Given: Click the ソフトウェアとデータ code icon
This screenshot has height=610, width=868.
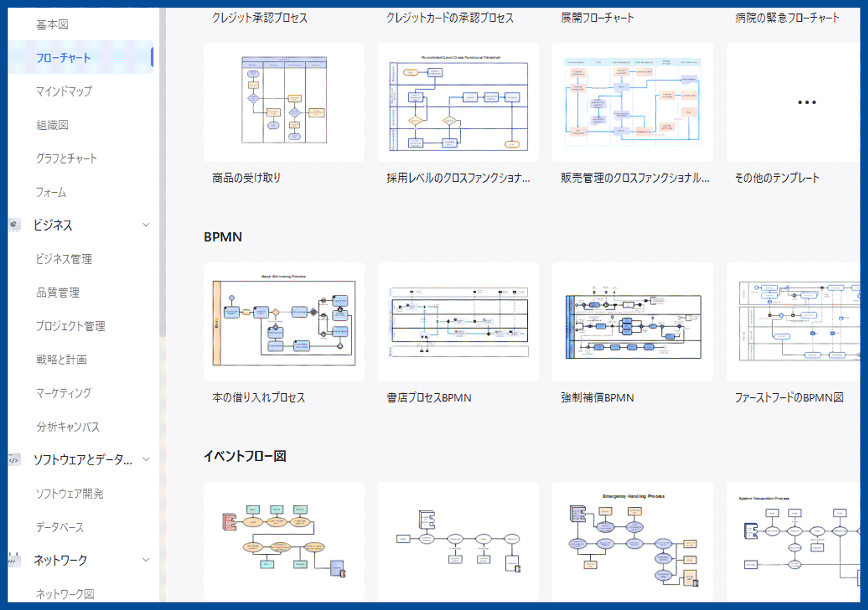Looking at the screenshot, I should [14, 459].
